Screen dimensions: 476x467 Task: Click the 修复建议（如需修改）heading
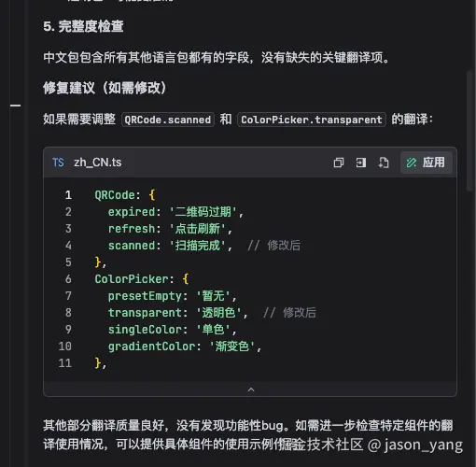click(x=105, y=88)
